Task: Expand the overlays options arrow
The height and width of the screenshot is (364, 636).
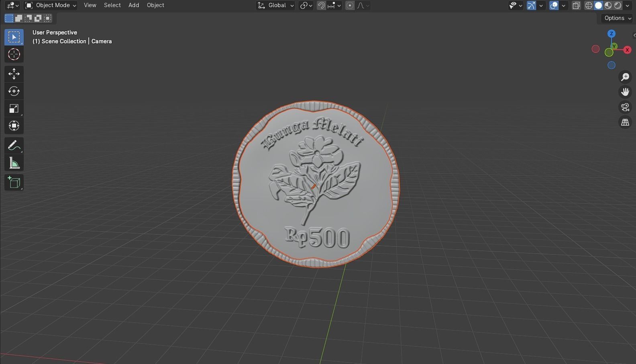Action: (x=563, y=5)
